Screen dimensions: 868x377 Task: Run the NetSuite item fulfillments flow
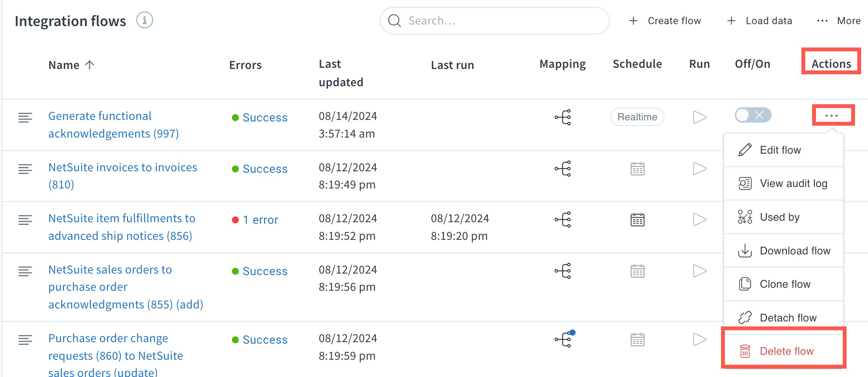click(700, 220)
